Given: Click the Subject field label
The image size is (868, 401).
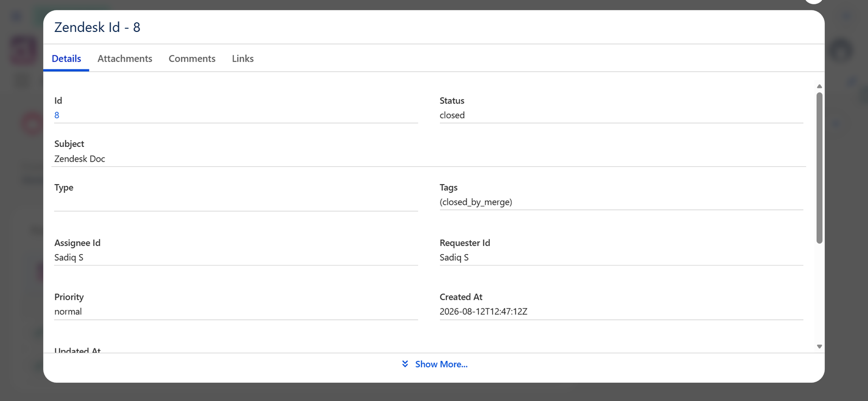Looking at the screenshot, I should tap(69, 144).
